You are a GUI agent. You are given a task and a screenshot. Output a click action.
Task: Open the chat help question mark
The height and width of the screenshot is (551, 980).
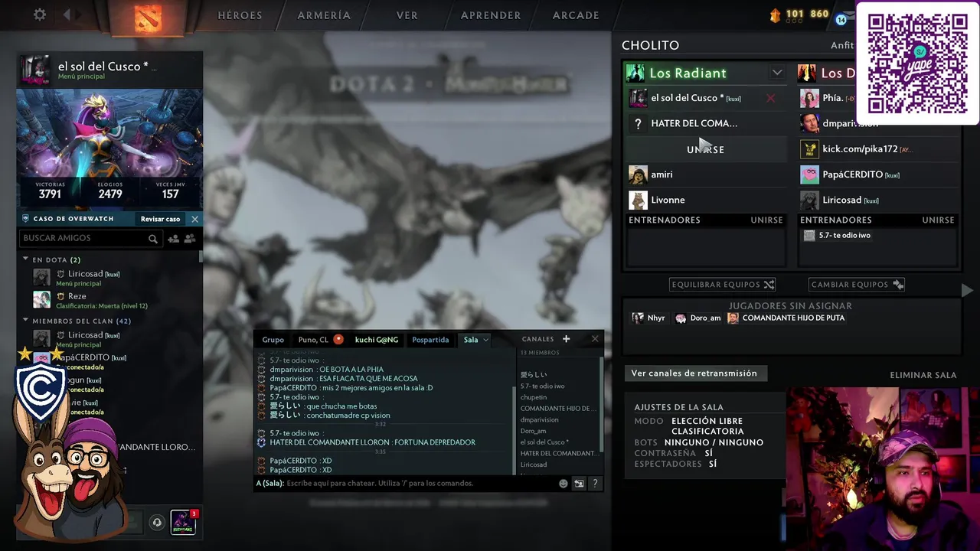click(595, 484)
